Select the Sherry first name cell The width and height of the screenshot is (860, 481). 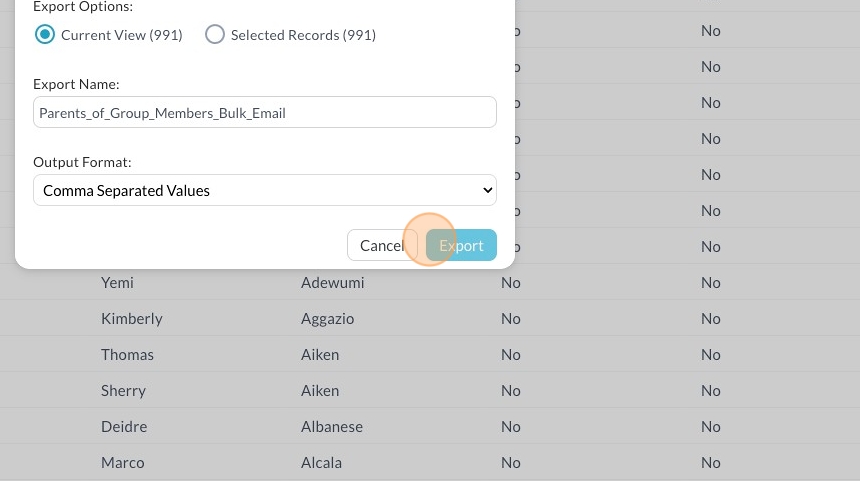[x=123, y=391]
